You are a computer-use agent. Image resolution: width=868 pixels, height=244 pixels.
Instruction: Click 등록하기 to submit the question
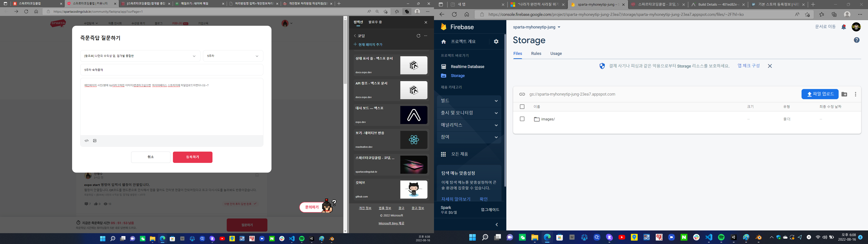pos(192,157)
